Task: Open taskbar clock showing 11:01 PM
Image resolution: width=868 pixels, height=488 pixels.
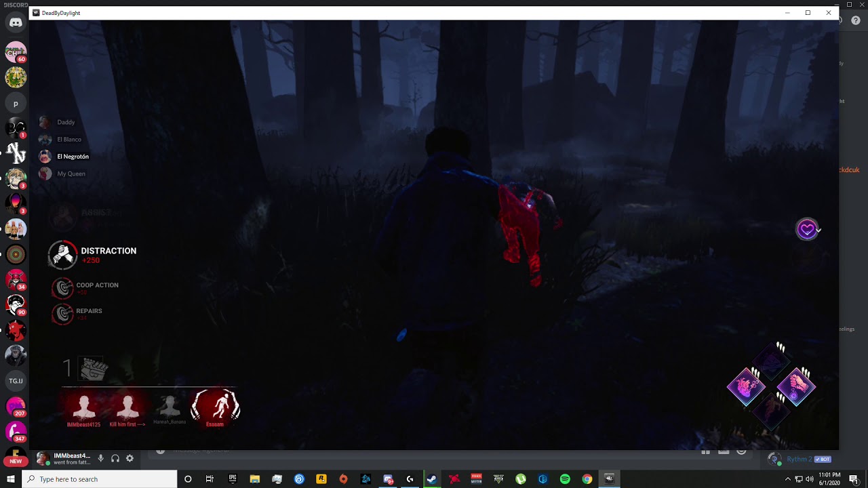Action: pyautogui.click(x=829, y=479)
